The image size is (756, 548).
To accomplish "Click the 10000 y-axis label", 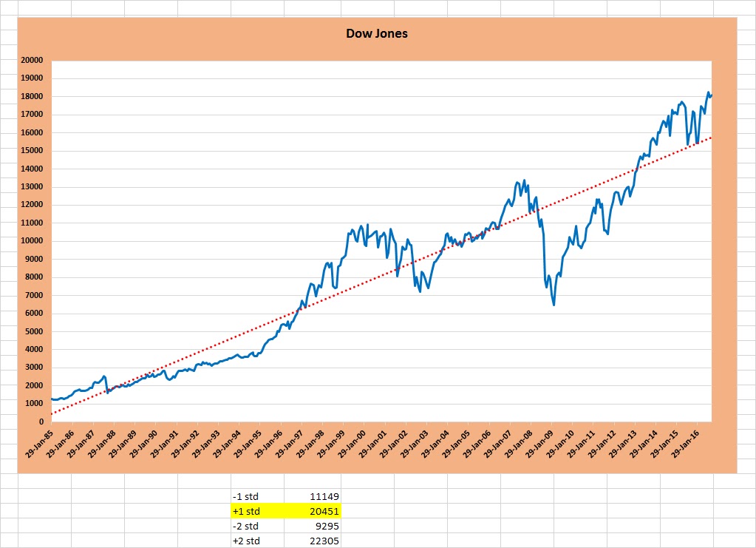I will click(32, 240).
